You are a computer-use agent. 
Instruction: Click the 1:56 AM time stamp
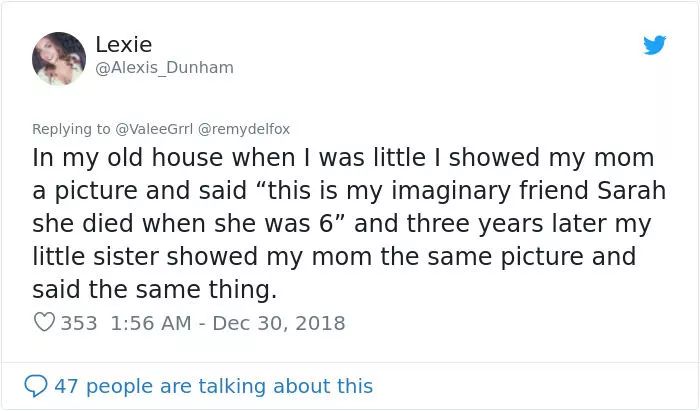tap(150, 323)
